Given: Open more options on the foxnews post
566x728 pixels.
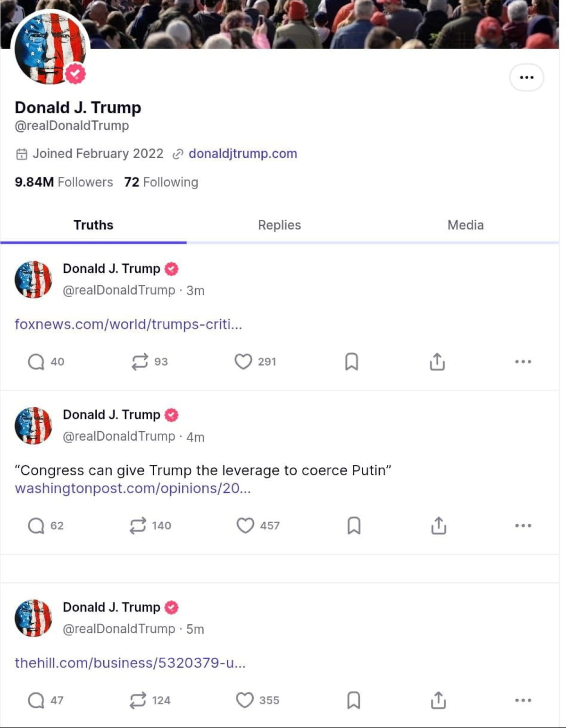Looking at the screenshot, I should 523,362.
